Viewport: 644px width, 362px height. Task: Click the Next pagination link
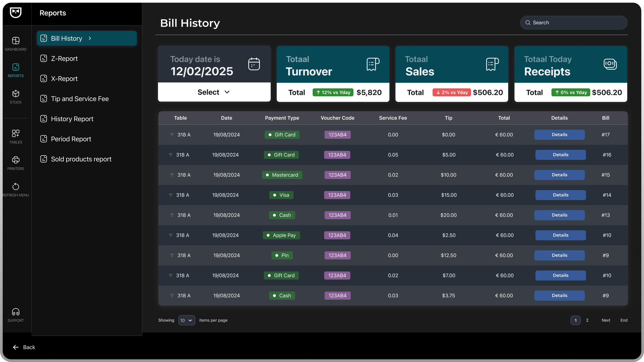[x=606, y=320]
